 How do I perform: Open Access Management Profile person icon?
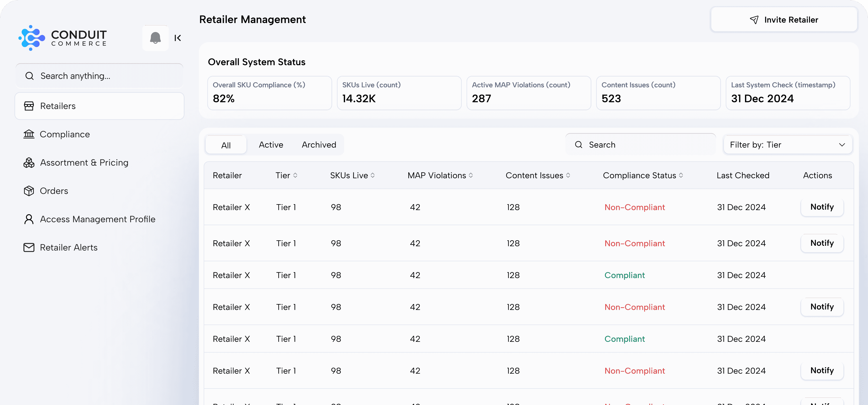coord(29,219)
